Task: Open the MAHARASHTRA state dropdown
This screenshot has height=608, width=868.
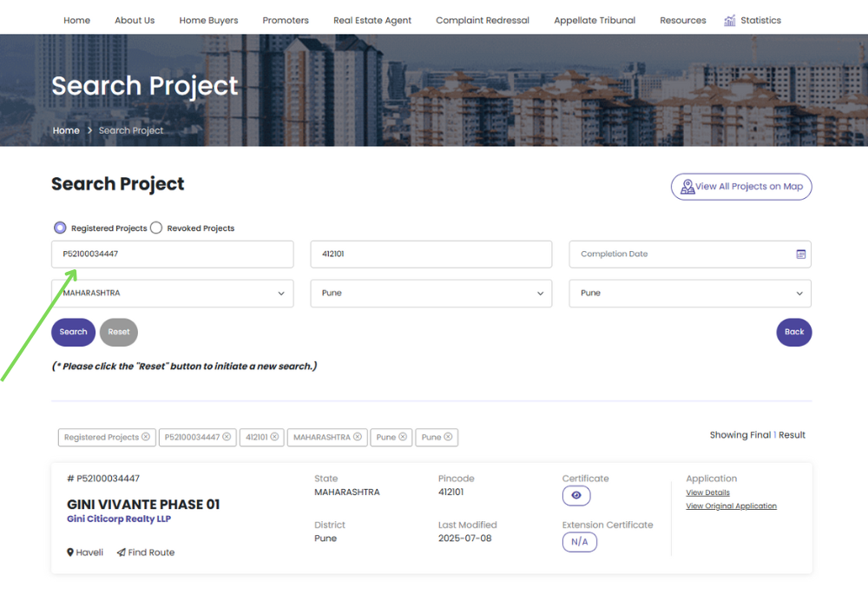Action: [x=172, y=293]
